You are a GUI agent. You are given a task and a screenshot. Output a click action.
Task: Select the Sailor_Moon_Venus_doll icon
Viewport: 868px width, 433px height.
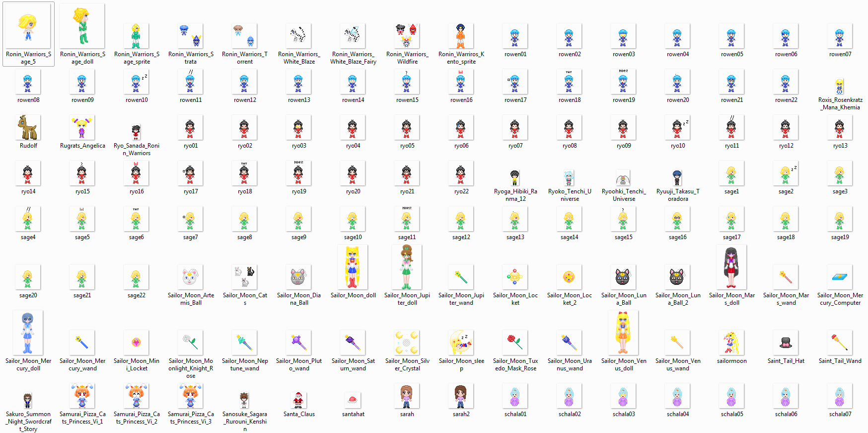[x=623, y=333]
